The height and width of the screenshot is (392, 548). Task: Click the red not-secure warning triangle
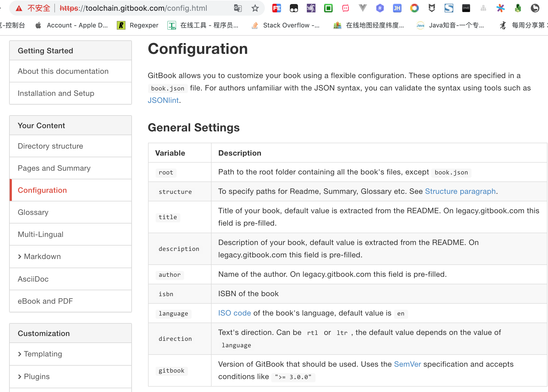[19, 8]
